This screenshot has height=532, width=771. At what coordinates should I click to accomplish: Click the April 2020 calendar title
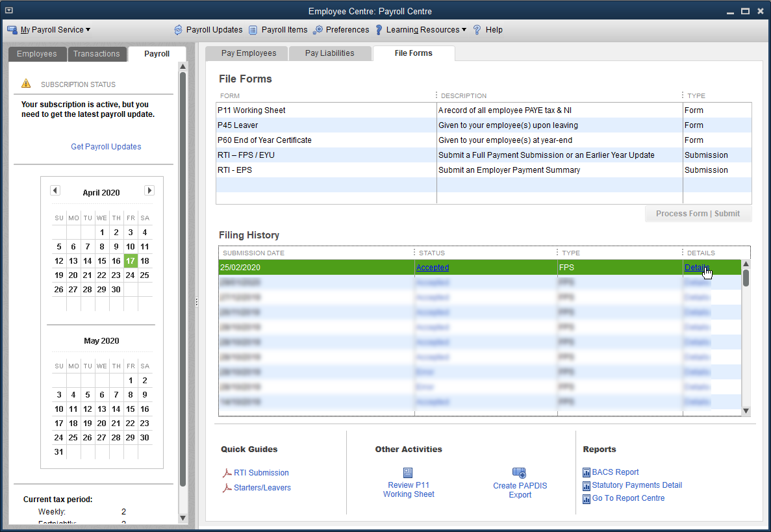click(101, 193)
